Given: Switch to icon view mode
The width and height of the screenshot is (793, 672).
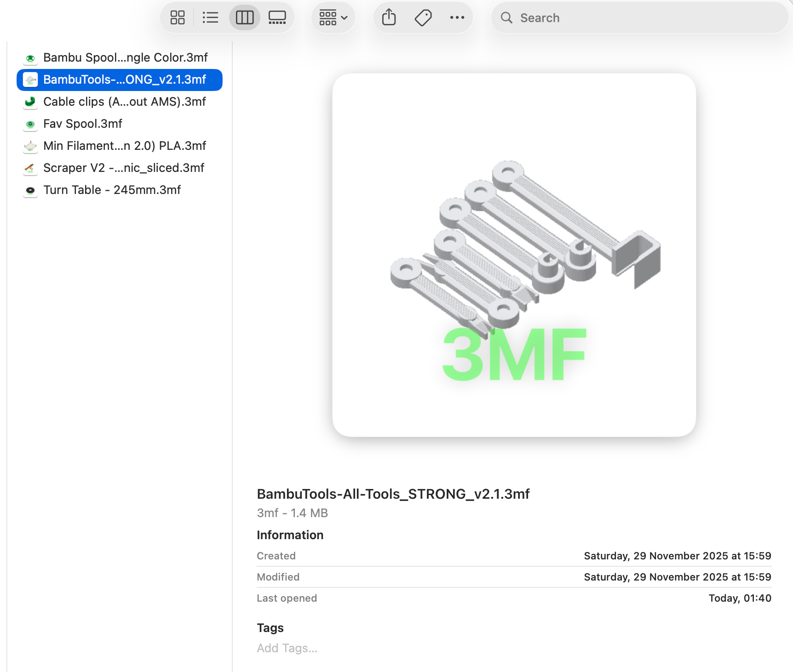Looking at the screenshot, I should click(x=178, y=17).
